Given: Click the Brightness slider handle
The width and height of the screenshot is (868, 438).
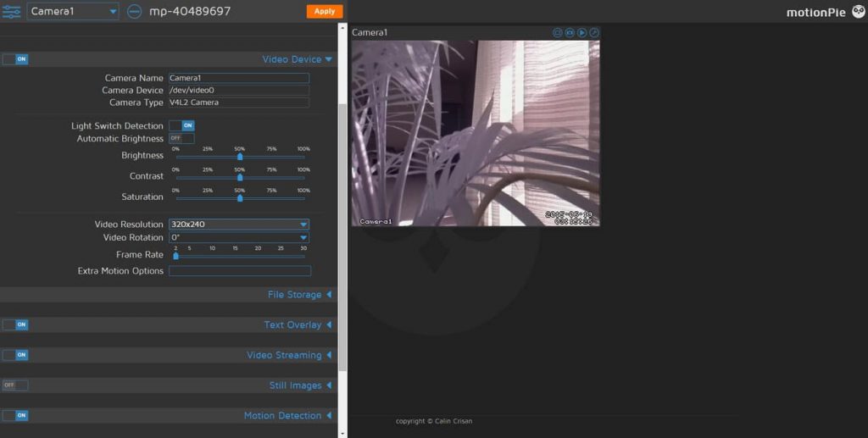Looking at the screenshot, I should pyautogui.click(x=240, y=157).
